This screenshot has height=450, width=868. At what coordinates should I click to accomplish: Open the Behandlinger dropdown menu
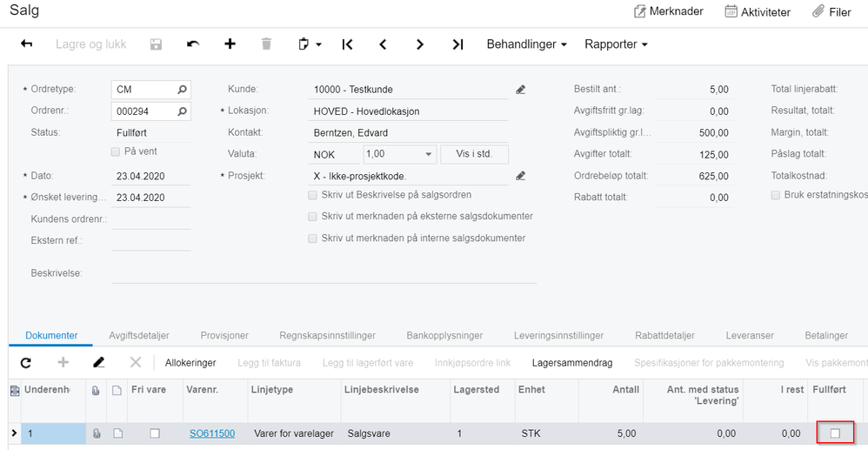click(527, 44)
